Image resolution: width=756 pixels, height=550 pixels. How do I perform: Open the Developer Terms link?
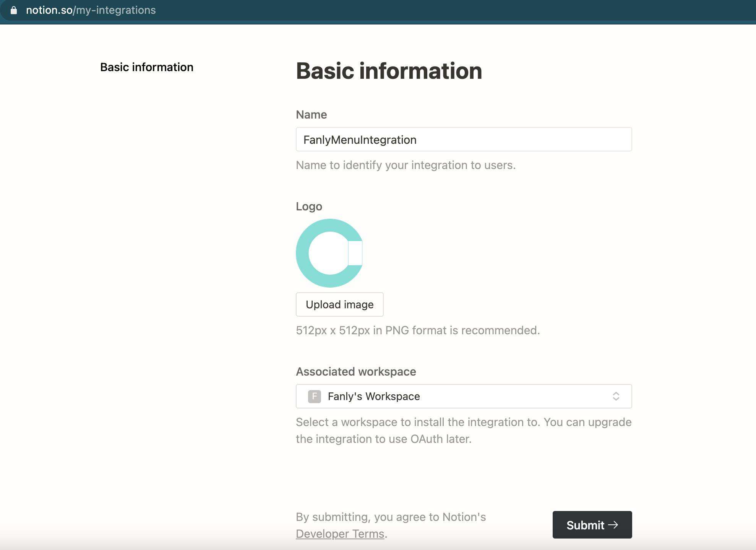click(x=340, y=534)
